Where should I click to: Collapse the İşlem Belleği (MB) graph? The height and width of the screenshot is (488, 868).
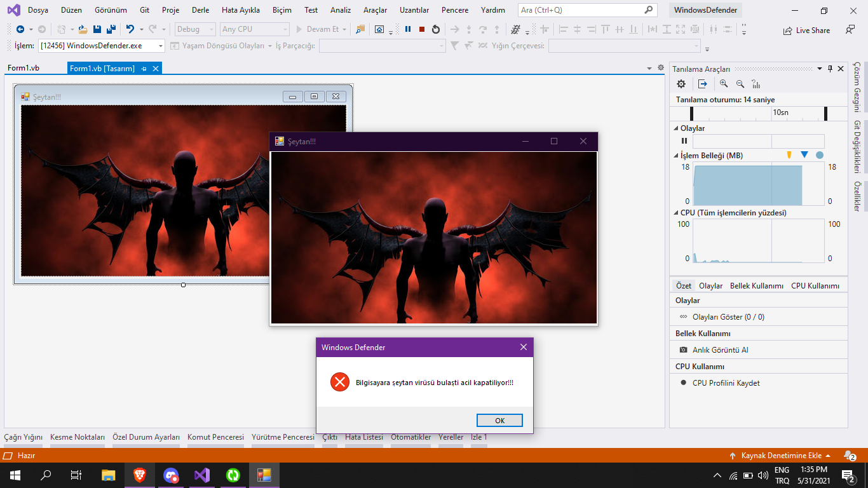676,156
